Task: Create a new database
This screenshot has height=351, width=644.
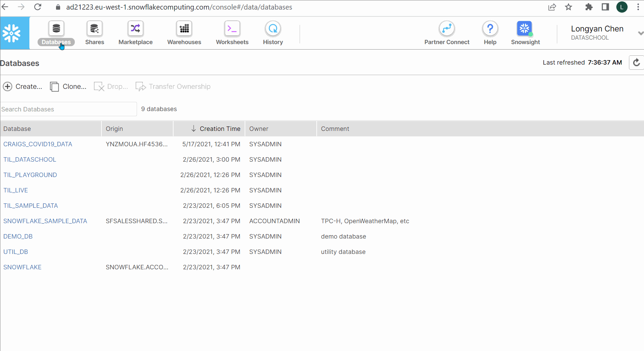Action: (x=23, y=86)
